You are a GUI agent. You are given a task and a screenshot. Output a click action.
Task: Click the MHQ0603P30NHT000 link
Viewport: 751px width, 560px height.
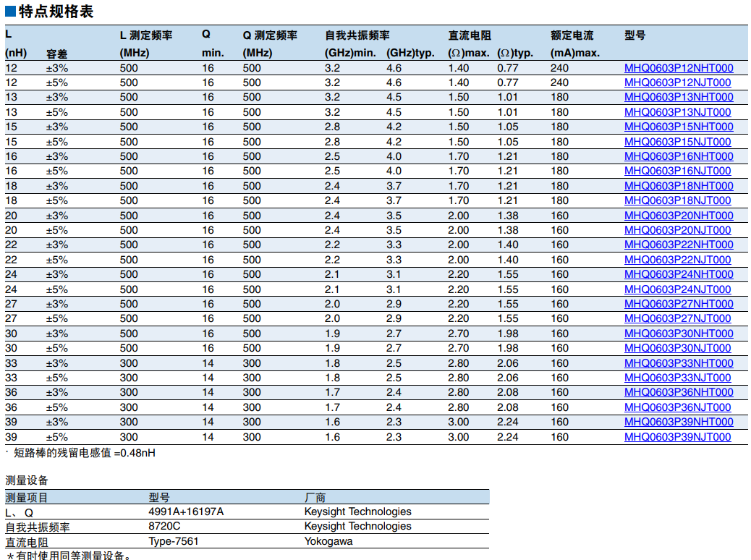tap(679, 334)
